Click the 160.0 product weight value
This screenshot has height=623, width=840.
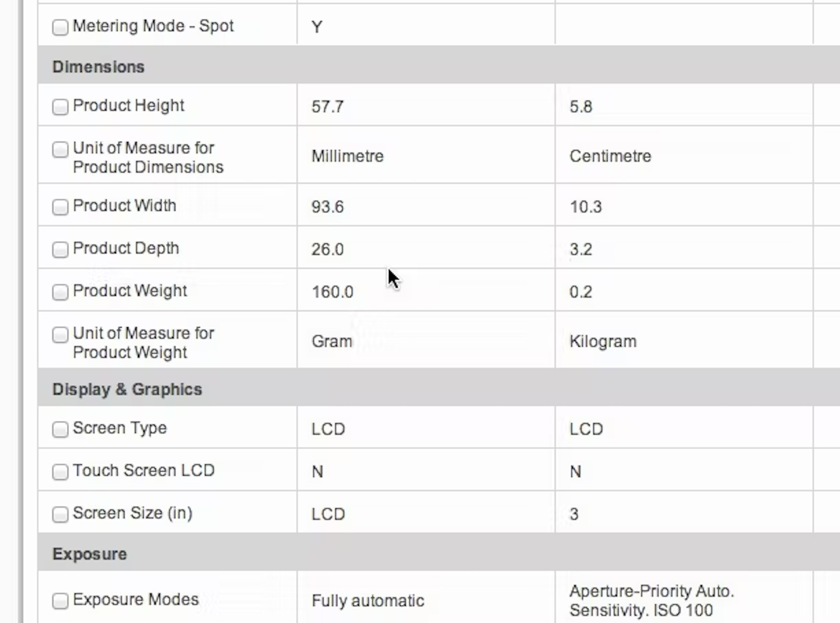(332, 292)
